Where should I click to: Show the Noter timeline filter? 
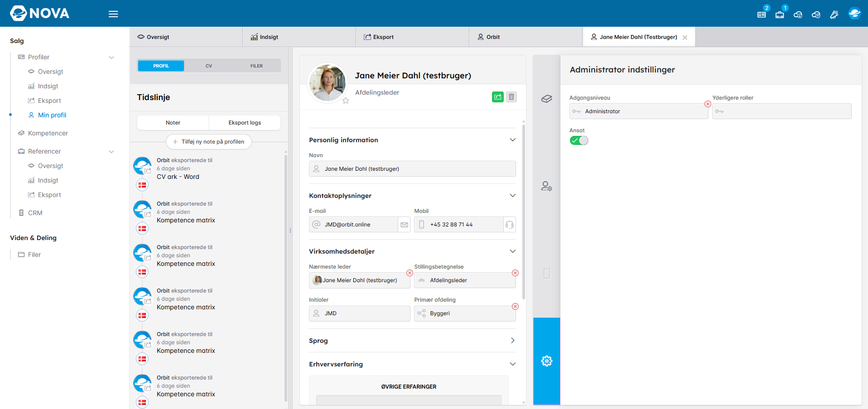tap(173, 123)
